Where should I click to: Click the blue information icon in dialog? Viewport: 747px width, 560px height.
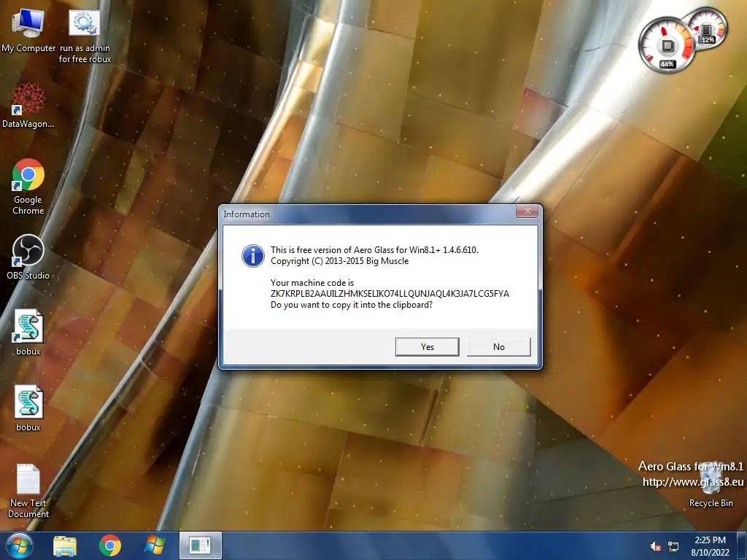253,256
